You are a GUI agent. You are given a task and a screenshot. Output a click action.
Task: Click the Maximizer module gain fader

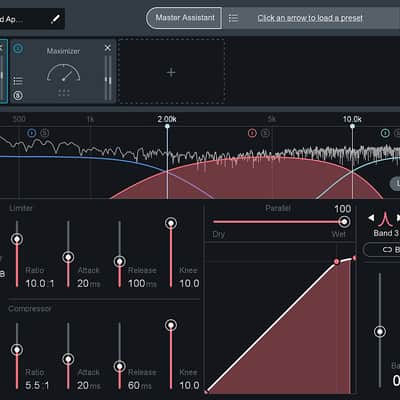[108, 79]
